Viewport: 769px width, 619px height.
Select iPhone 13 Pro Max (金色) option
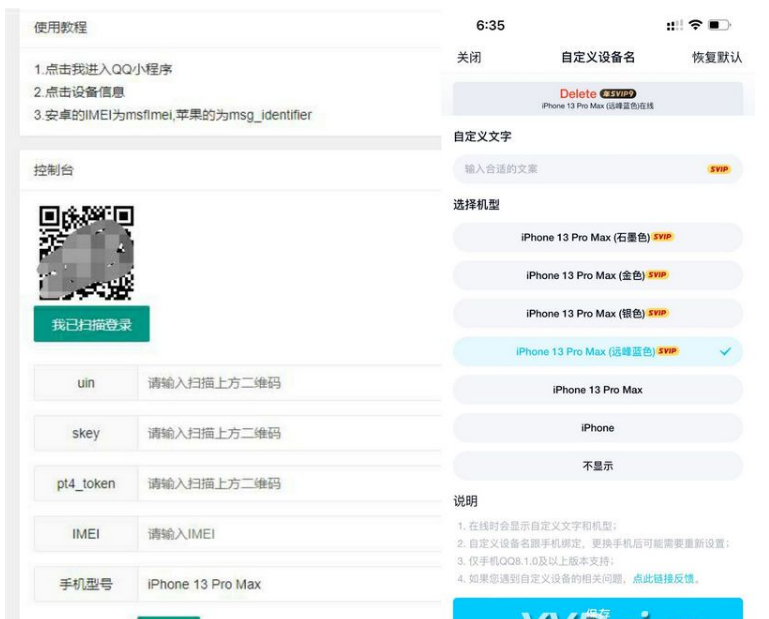pos(597,275)
